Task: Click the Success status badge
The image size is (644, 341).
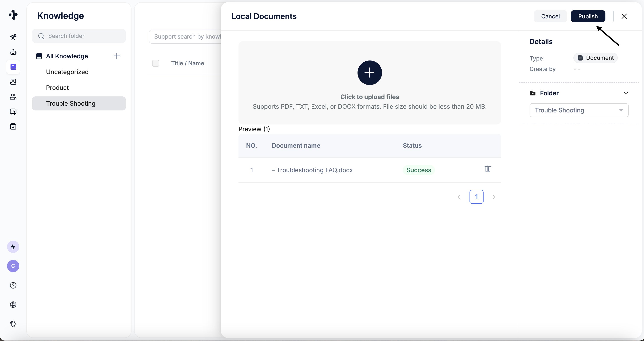Action: pyautogui.click(x=418, y=170)
